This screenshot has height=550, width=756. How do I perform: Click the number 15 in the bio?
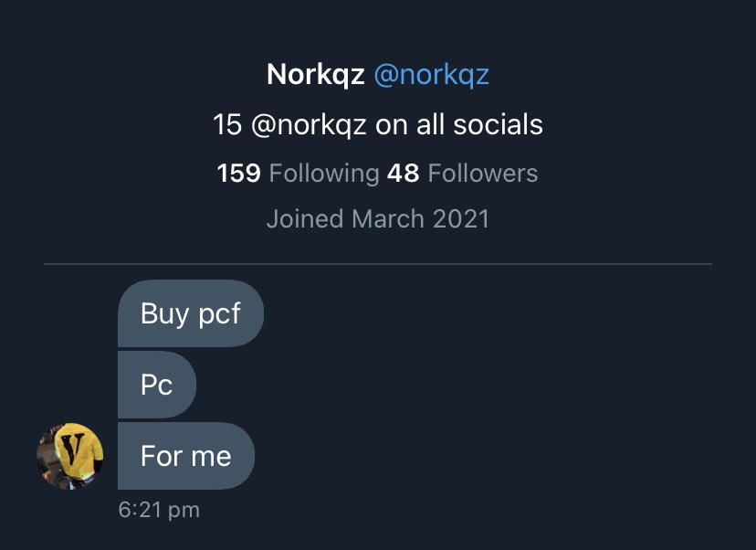(226, 124)
